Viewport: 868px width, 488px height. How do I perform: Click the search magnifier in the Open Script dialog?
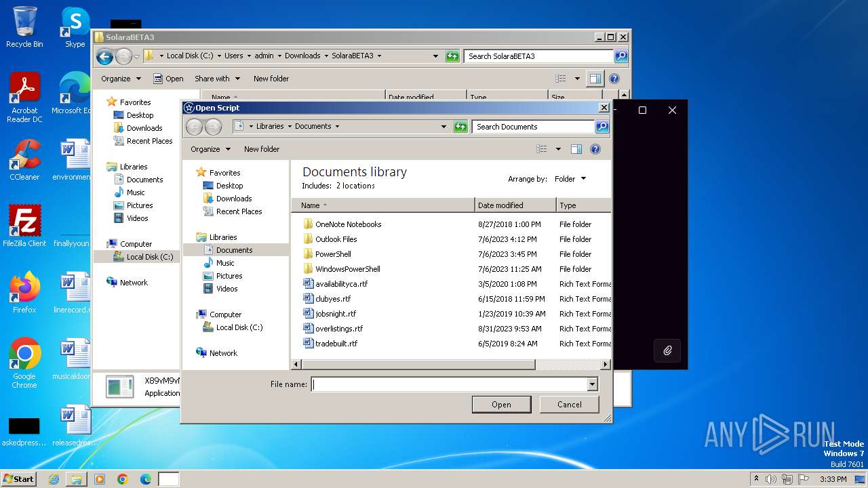coord(602,126)
